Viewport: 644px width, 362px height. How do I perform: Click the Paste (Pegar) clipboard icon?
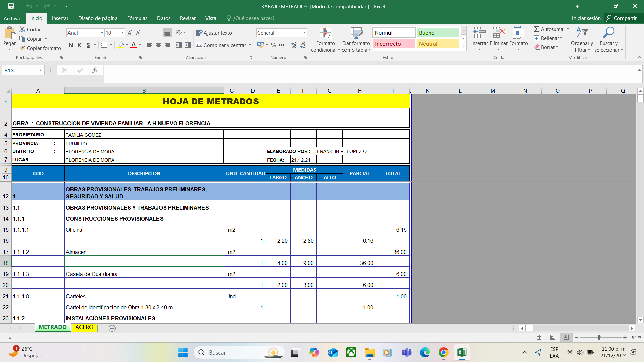coord(10,33)
